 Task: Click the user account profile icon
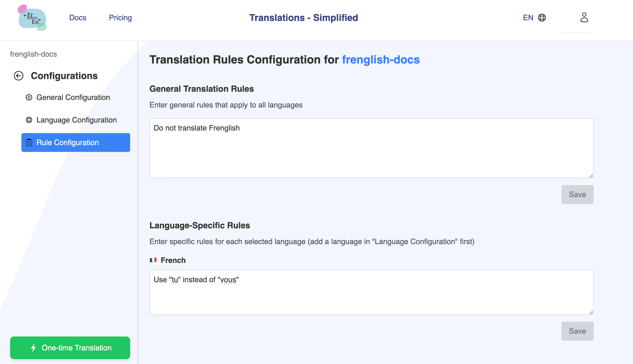click(584, 17)
